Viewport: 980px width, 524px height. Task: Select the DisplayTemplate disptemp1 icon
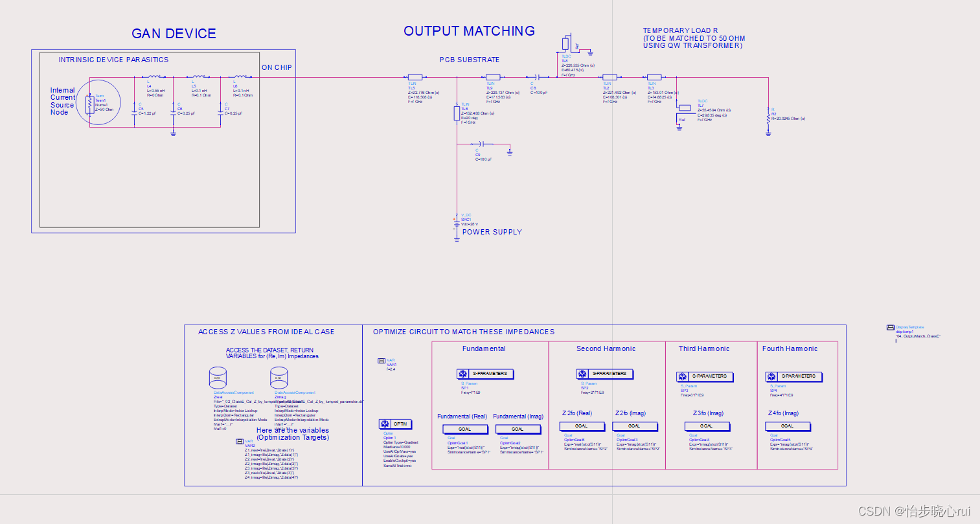[x=891, y=328]
